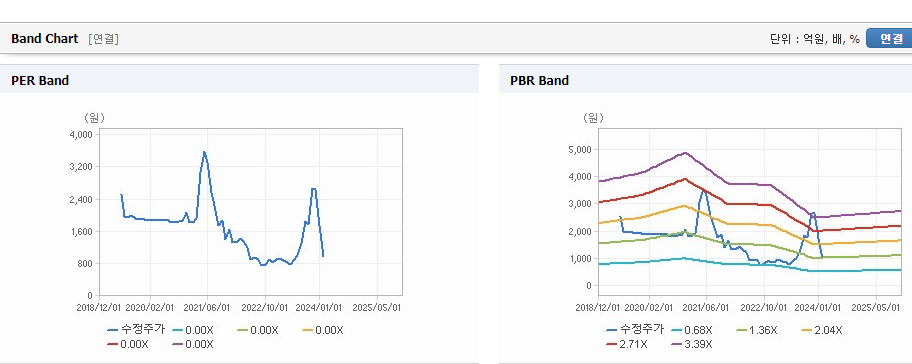Click PER chart x-axis label 2020/02/01
Viewport: 912px width, 364px height.
pyautogui.click(x=150, y=307)
